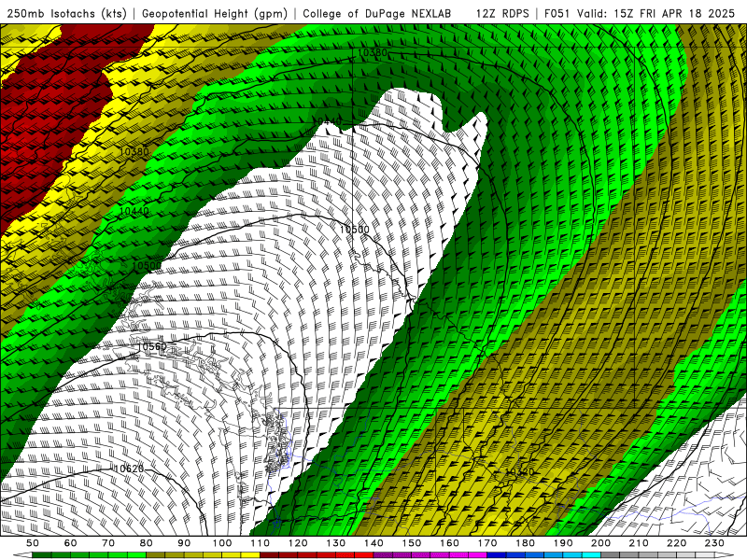This screenshot has width=747, height=560.
Task: Click the 10620 contour label
Action: (129, 469)
